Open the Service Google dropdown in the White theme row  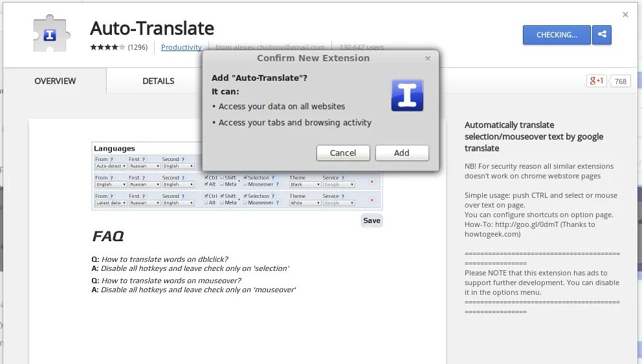(339, 203)
